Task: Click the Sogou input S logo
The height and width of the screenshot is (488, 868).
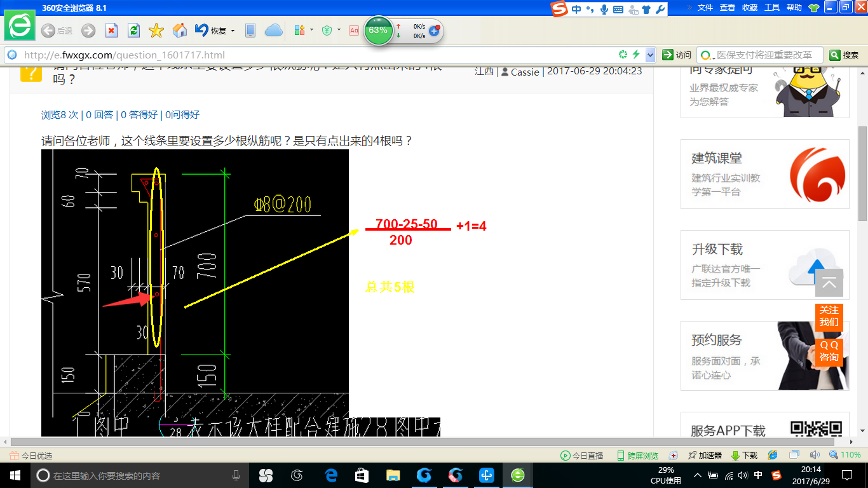Action: (x=559, y=9)
